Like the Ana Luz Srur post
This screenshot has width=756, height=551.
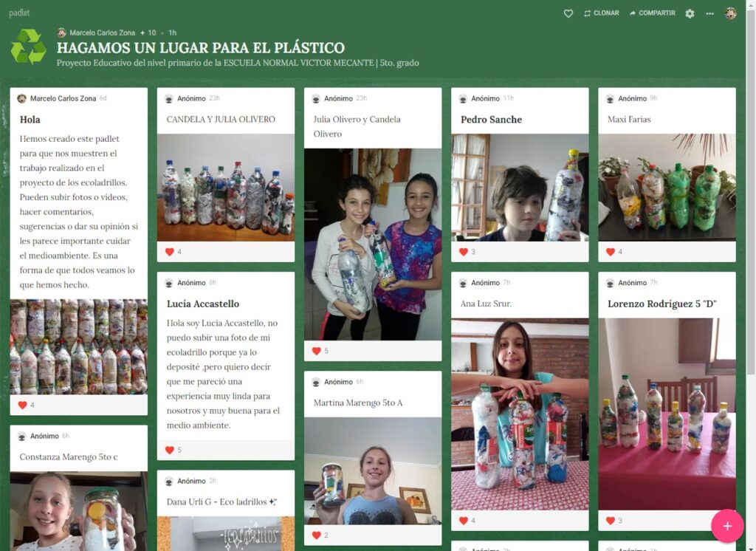464,520
